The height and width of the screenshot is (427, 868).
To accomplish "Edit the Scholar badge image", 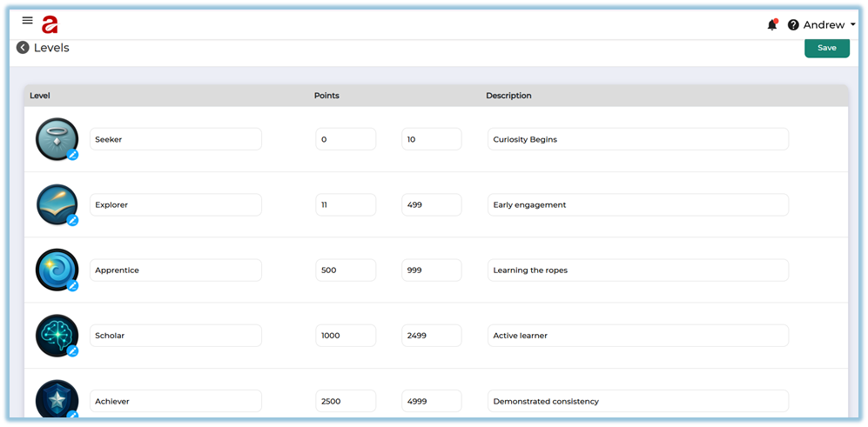I will click(x=73, y=350).
